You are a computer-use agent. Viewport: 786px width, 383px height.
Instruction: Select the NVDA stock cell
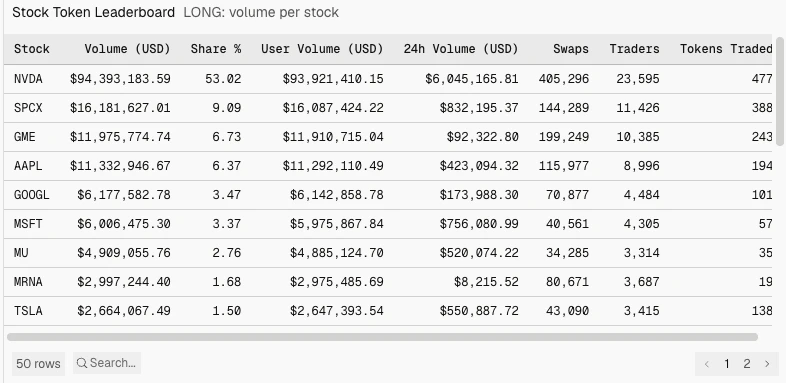(x=28, y=79)
